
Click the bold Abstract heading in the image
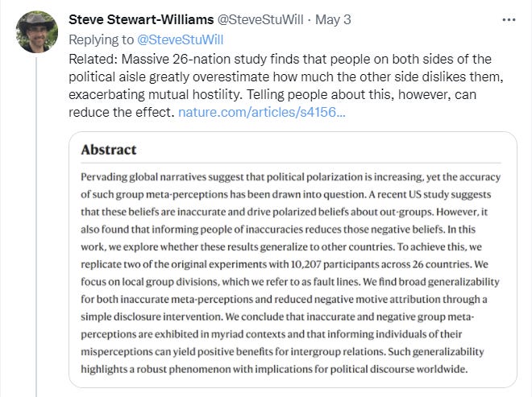109,151
